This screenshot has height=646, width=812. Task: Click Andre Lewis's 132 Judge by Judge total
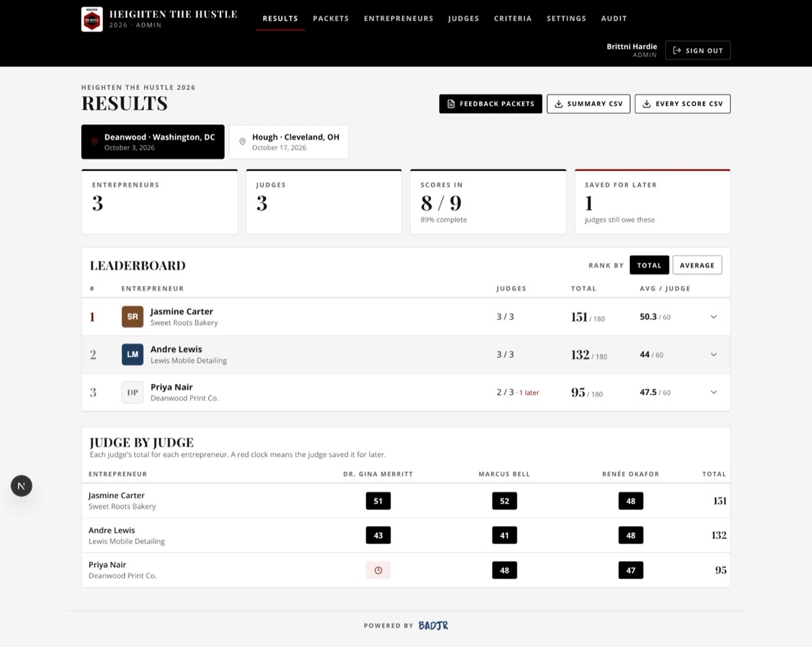719,535
